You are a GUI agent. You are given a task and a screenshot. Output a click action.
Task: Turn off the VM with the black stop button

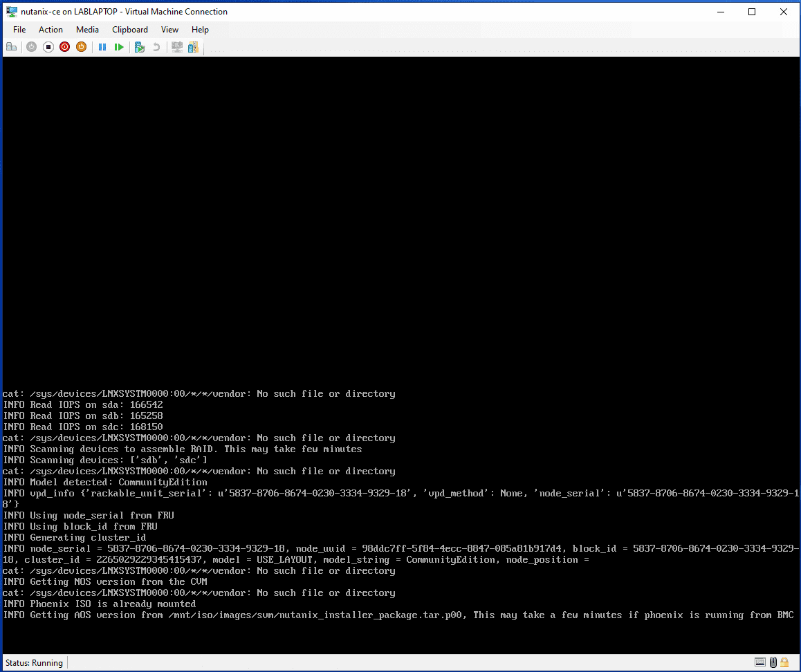coord(48,47)
